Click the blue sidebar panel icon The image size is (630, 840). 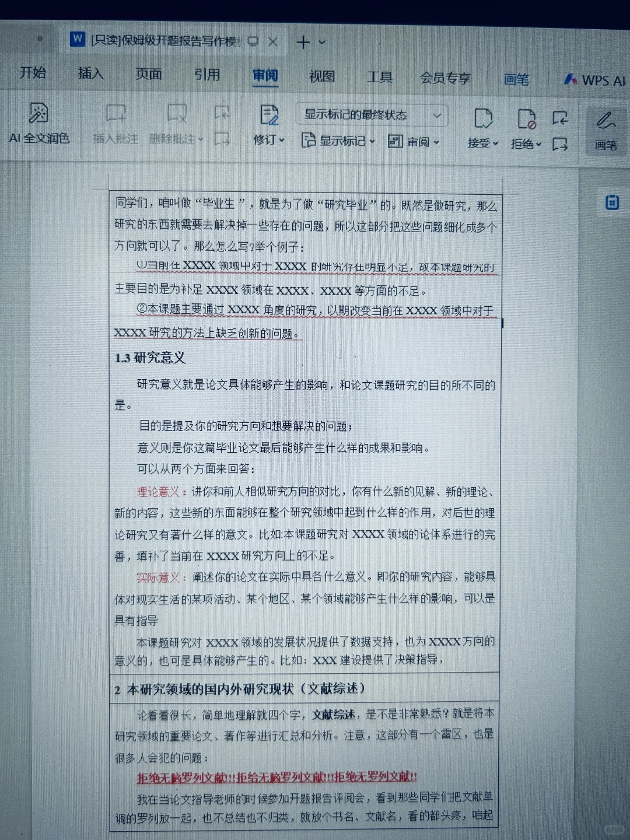pos(612,202)
